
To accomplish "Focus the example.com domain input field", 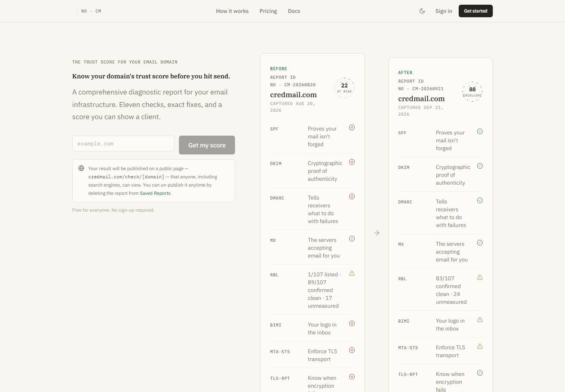I will tap(123, 143).
